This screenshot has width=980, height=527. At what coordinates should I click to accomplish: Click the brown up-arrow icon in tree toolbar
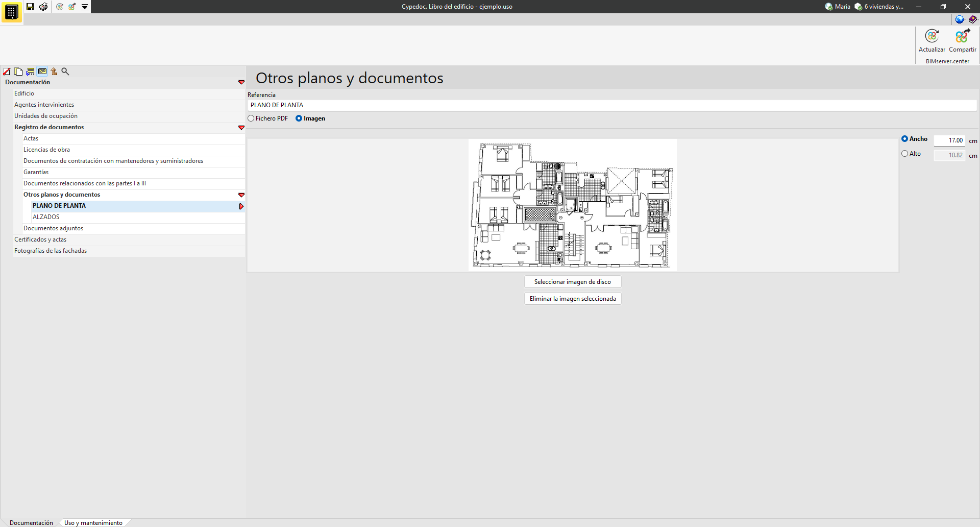tap(54, 71)
